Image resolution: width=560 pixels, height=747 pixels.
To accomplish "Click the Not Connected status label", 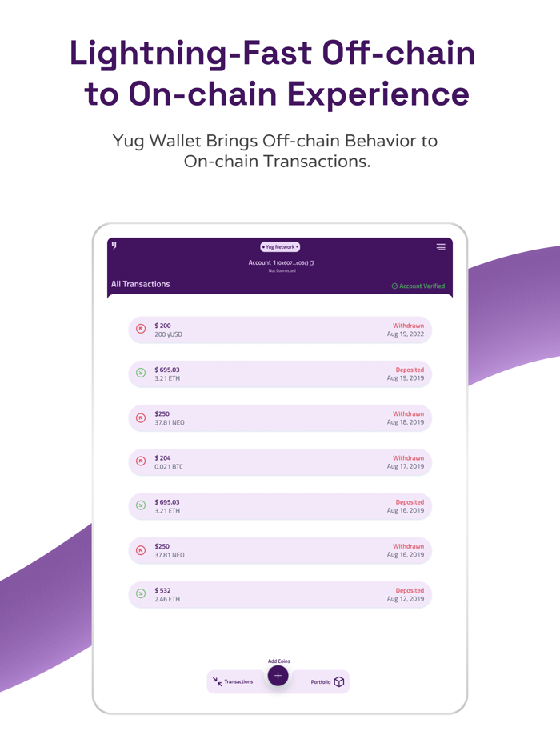I will 281,271.
